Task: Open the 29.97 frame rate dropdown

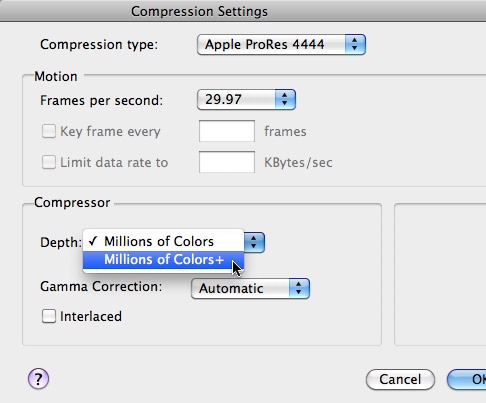Action: (246, 99)
